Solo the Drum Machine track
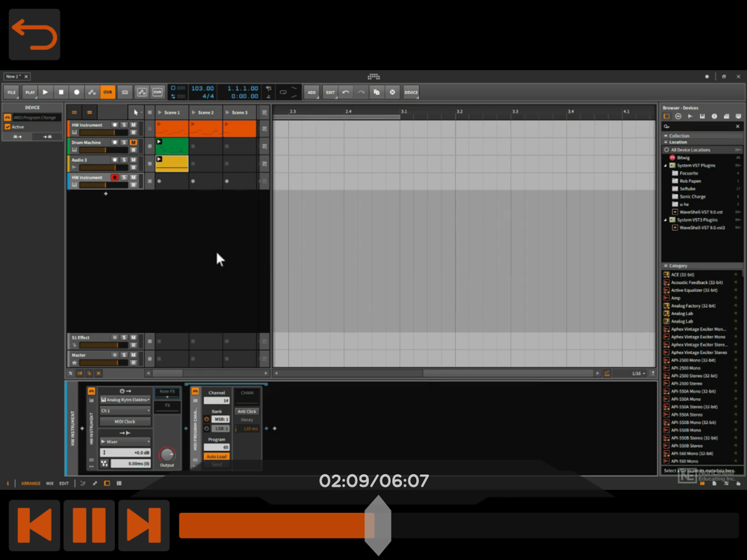This screenshot has height=560, width=747. pyautogui.click(x=124, y=143)
